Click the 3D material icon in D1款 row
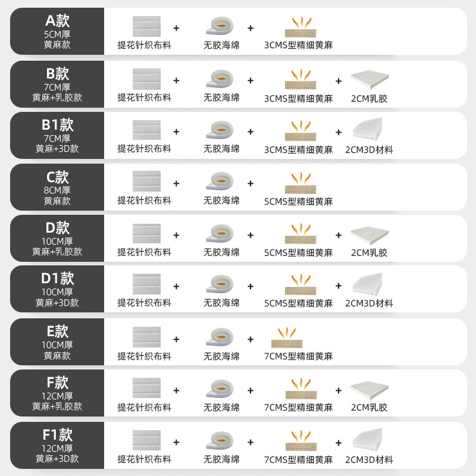This screenshot has width=476, height=476. 368,284
